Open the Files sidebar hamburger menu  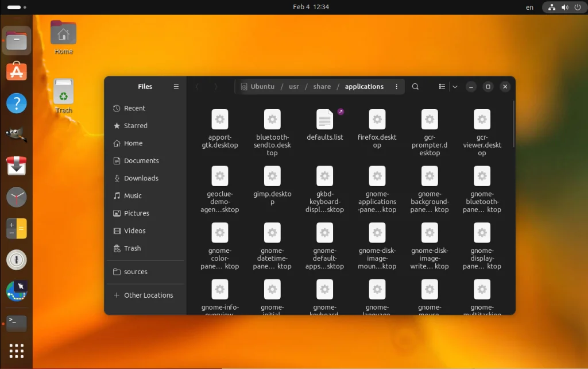pyautogui.click(x=176, y=87)
